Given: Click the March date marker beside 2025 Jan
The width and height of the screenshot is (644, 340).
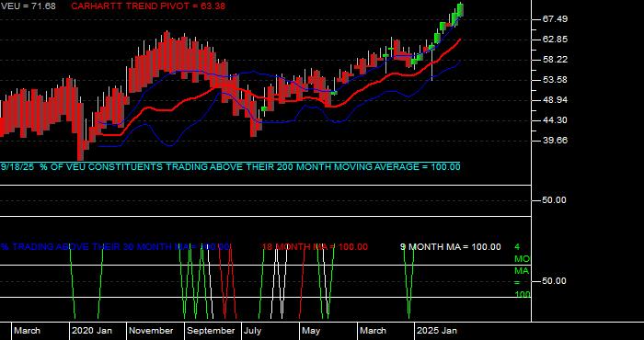Looking at the screenshot, I should tap(373, 331).
